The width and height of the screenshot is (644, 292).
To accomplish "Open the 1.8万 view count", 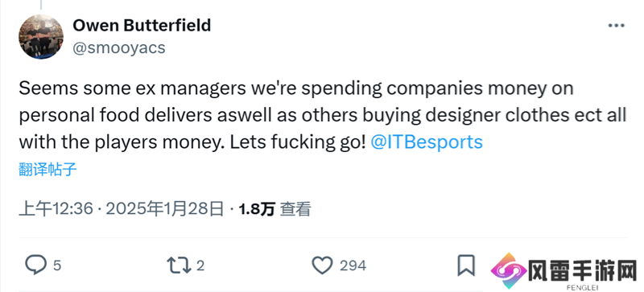I will click(257, 209).
